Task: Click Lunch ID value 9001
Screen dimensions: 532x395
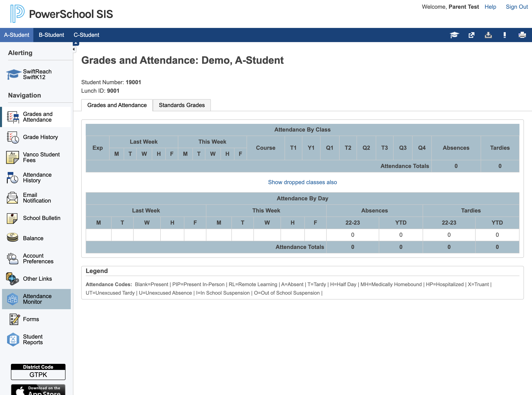Action: 113,91
